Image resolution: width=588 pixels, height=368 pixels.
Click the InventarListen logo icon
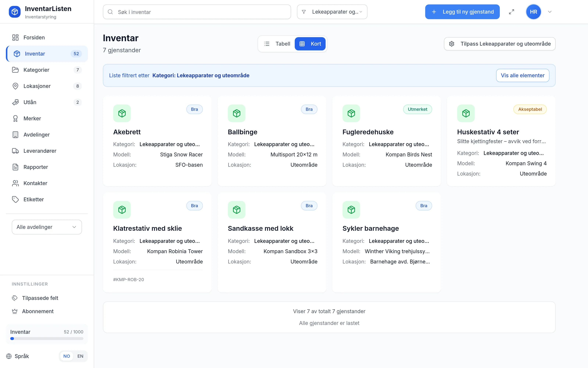pyautogui.click(x=15, y=12)
